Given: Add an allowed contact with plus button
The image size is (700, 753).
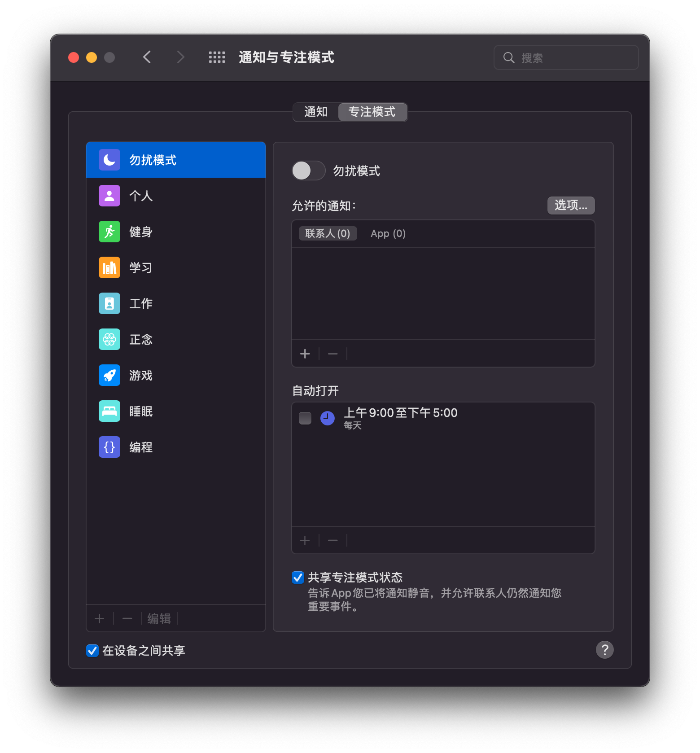Looking at the screenshot, I should click(305, 354).
